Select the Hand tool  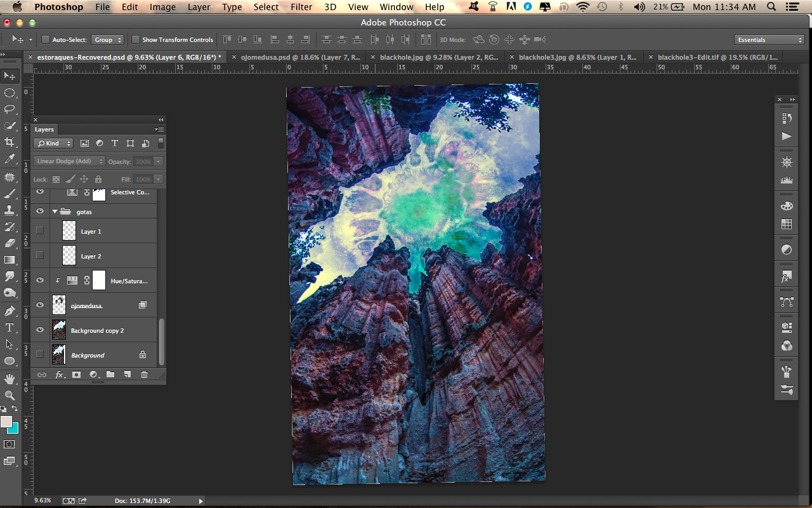[10, 379]
